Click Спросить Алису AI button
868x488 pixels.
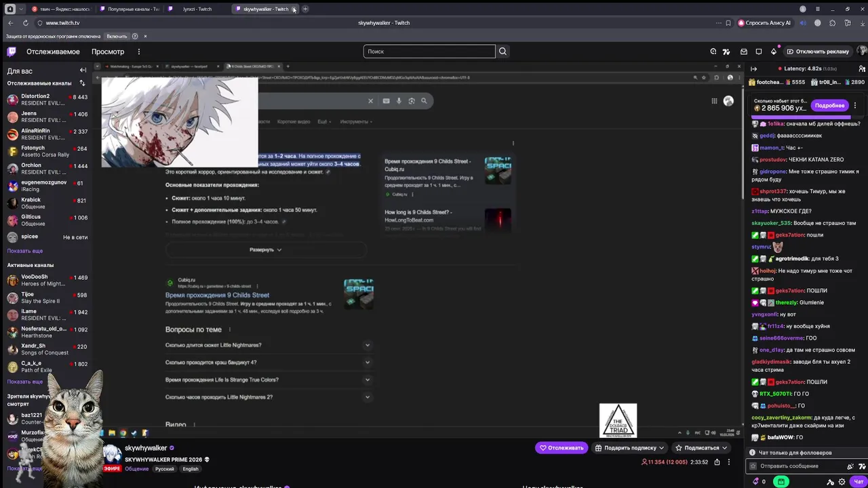[764, 23]
